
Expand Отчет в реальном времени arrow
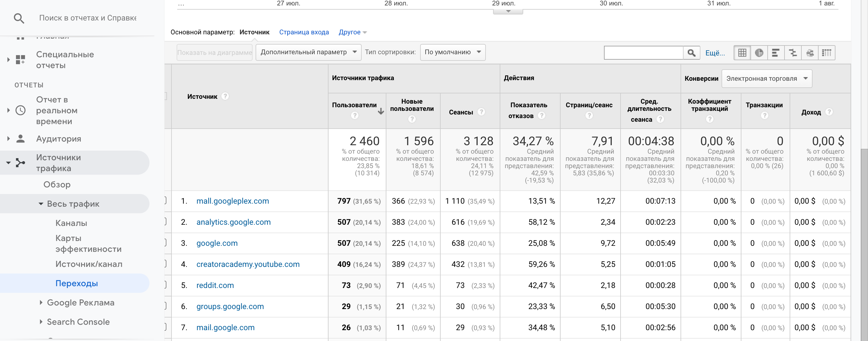click(x=8, y=111)
